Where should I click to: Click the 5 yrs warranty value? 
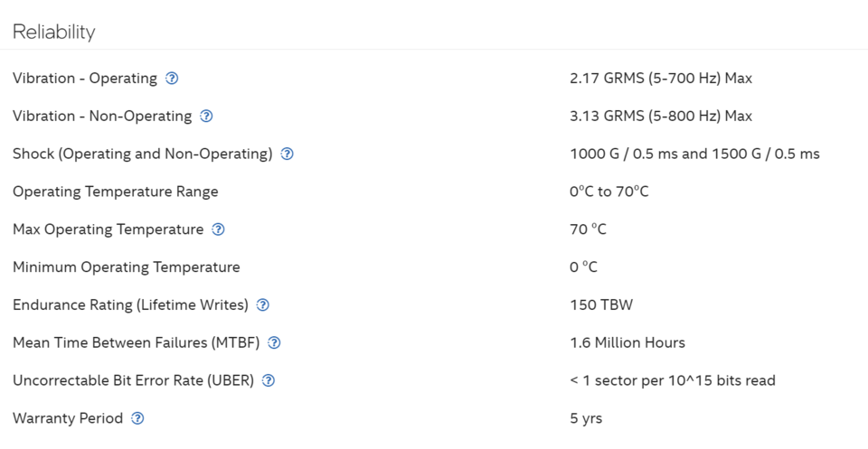pos(586,418)
